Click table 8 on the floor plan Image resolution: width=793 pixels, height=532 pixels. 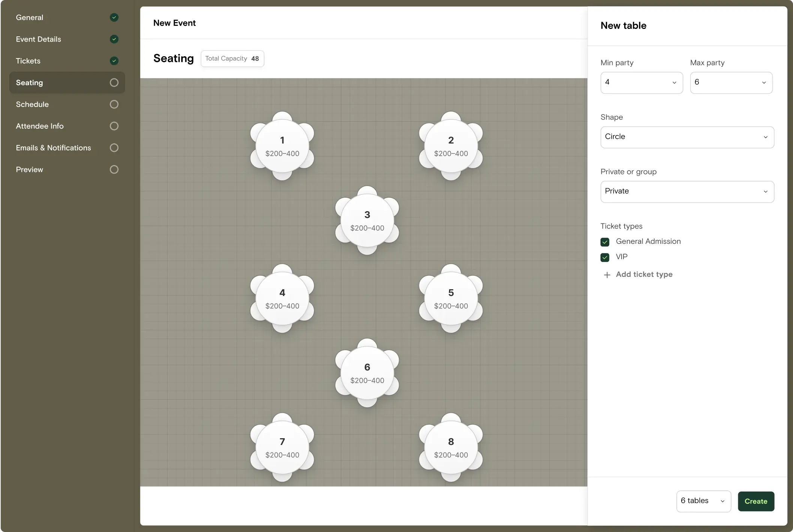point(451,447)
